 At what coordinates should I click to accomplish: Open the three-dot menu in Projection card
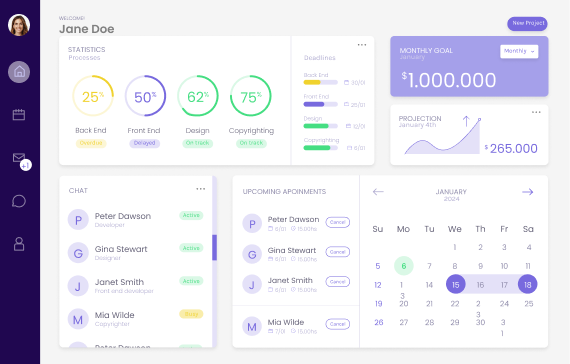click(x=536, y=112)
